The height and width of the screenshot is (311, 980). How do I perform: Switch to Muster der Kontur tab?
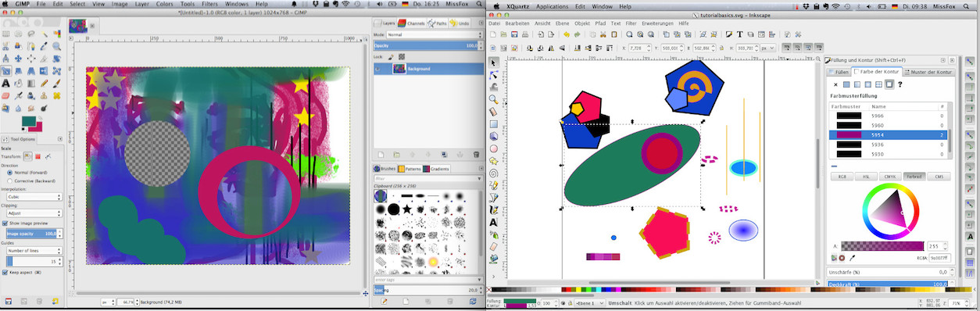(928, 72)
